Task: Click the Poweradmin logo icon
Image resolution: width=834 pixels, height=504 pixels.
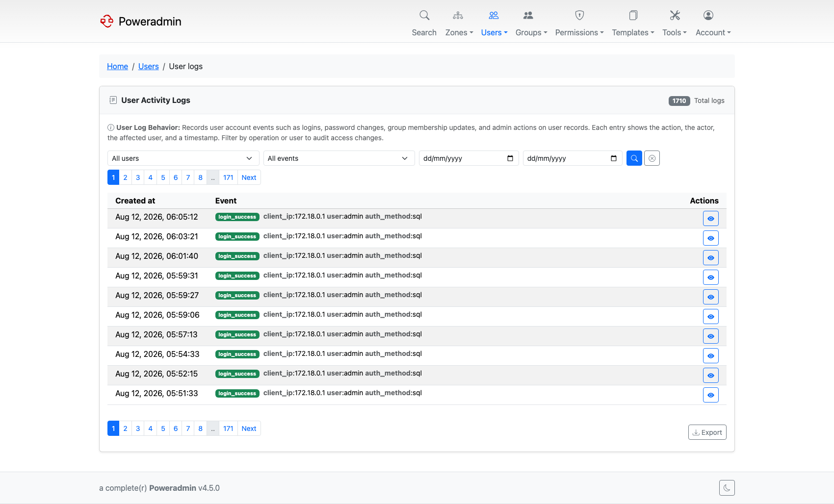Action: click(106, 21)
